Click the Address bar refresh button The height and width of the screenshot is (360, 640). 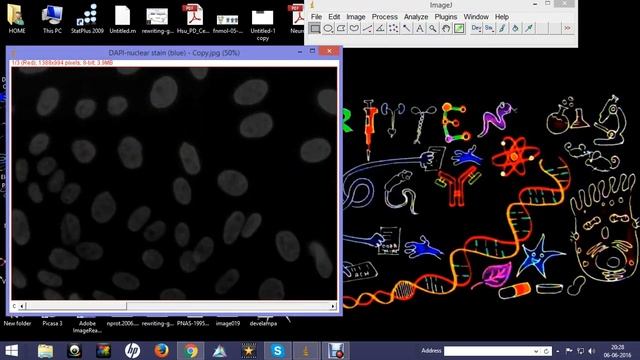[546, 351]
